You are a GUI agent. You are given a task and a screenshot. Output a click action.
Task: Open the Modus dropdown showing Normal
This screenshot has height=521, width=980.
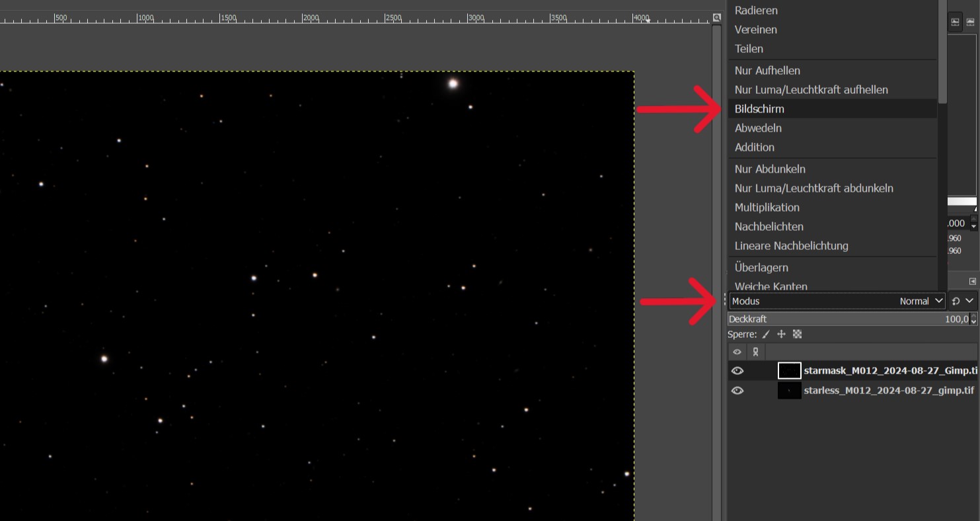[837, 301]
